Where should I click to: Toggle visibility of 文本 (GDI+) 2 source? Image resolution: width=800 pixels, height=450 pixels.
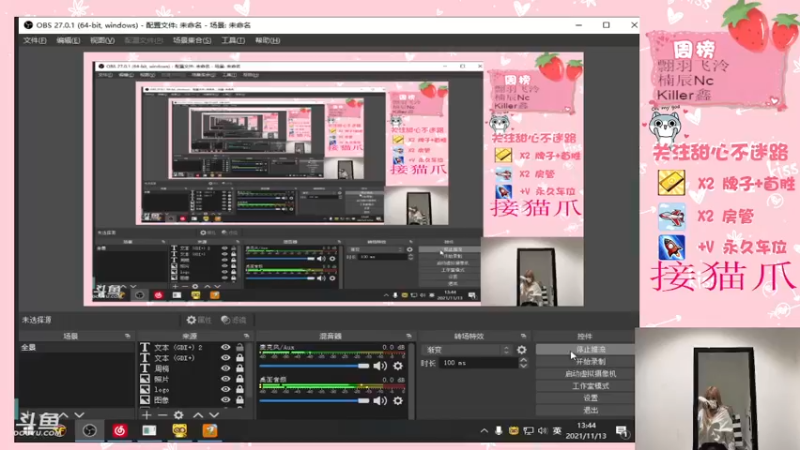click(225, 347)
